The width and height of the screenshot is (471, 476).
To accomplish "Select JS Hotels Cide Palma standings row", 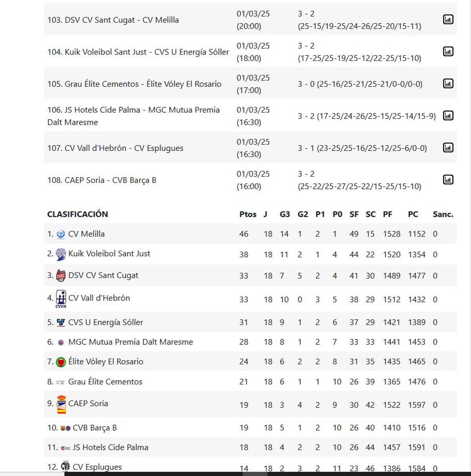I will (x=110, y=447).
